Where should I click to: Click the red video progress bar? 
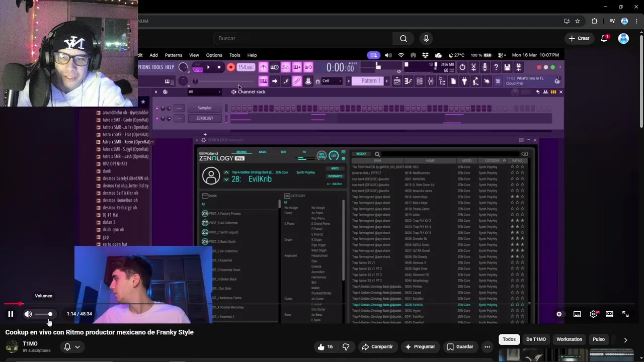tap(13, 304)
